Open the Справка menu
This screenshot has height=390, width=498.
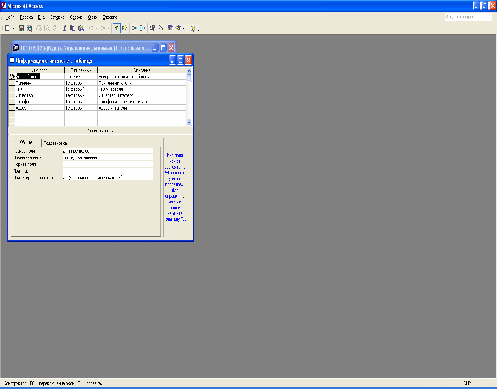110,17
